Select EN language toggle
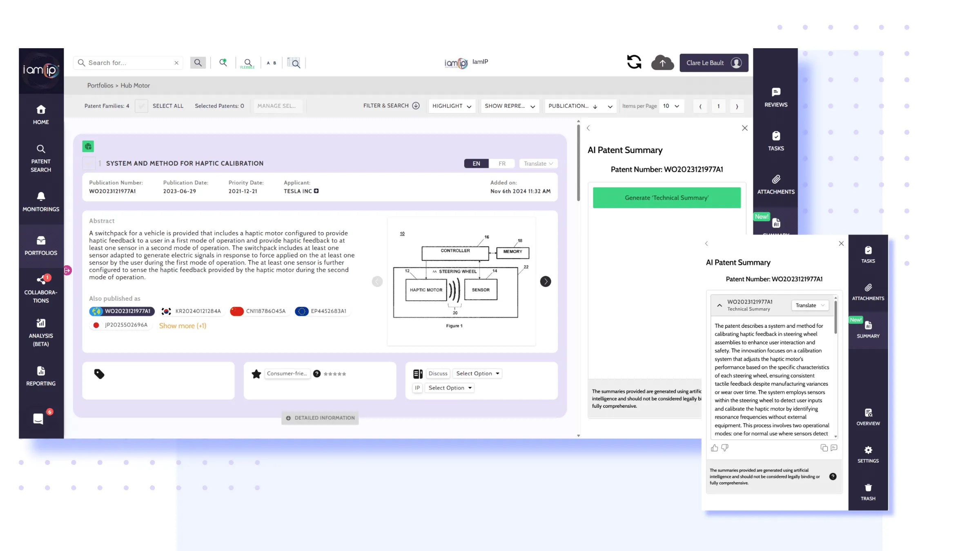The width and height of the screenshot is (980, 551). pyautogui.click(x=476, y=164)
